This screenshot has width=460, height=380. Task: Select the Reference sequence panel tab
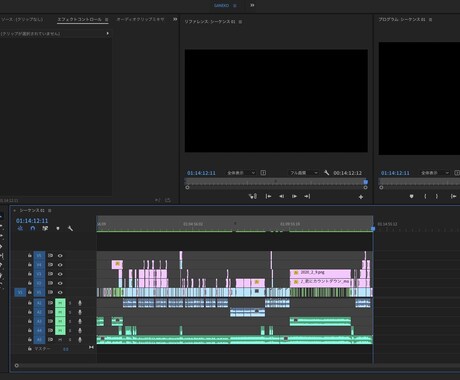210,22
